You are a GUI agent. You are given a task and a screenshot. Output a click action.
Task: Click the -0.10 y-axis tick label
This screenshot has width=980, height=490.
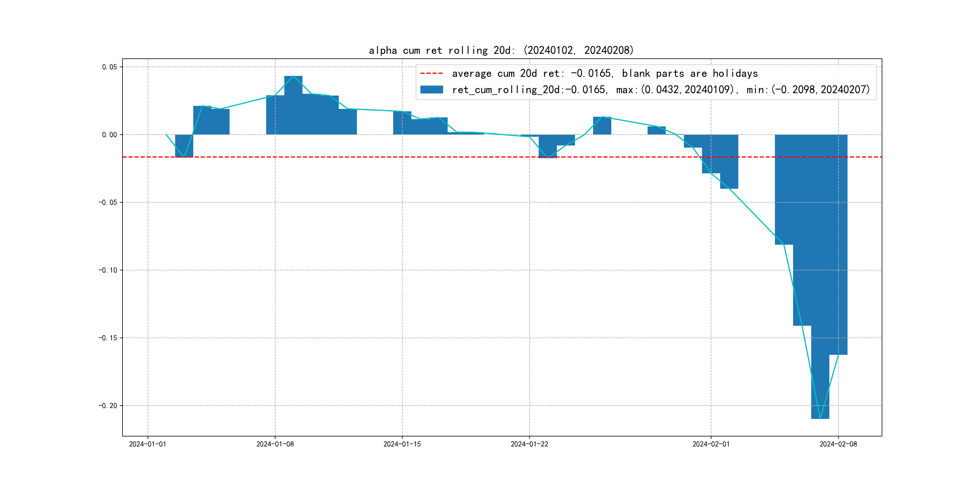pyautogui.click(x=108, y=270)
